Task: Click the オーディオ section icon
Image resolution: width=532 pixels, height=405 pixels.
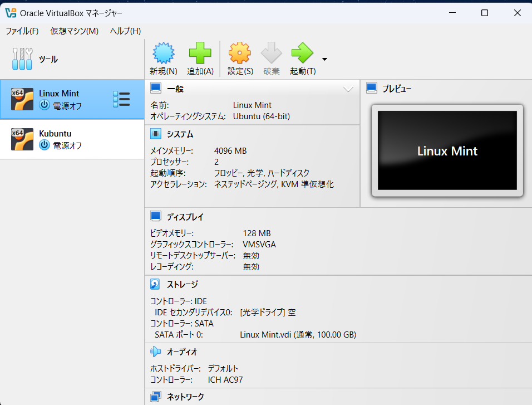Action: pos(155,351)
